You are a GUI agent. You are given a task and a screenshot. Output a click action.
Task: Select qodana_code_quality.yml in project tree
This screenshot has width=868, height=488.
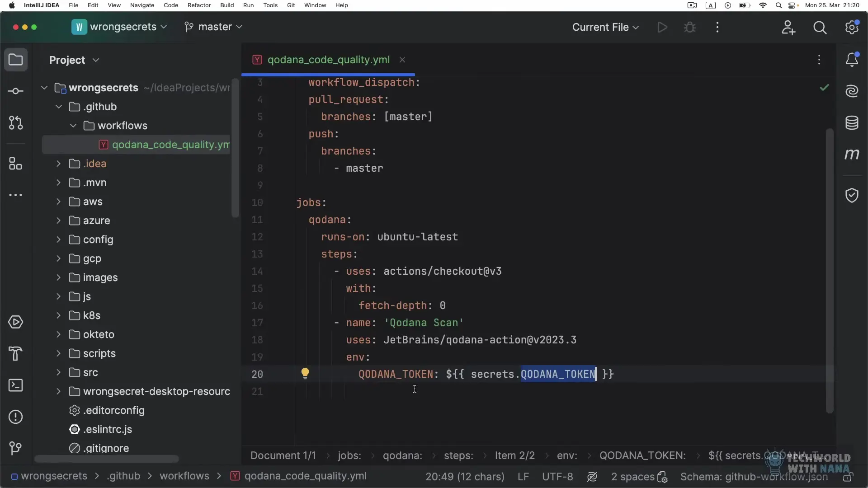136,145
